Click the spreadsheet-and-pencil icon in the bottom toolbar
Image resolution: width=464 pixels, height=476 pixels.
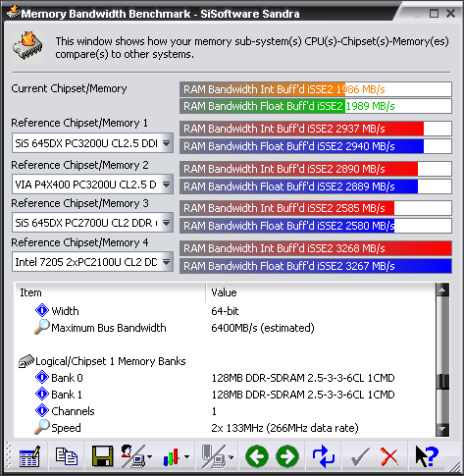tap(29, 456)
